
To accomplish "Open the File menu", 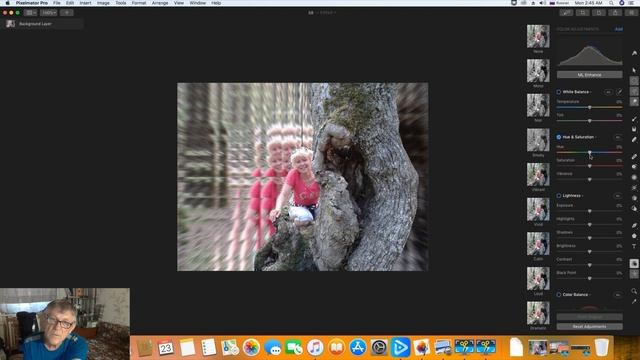I will tap(57, 3).
